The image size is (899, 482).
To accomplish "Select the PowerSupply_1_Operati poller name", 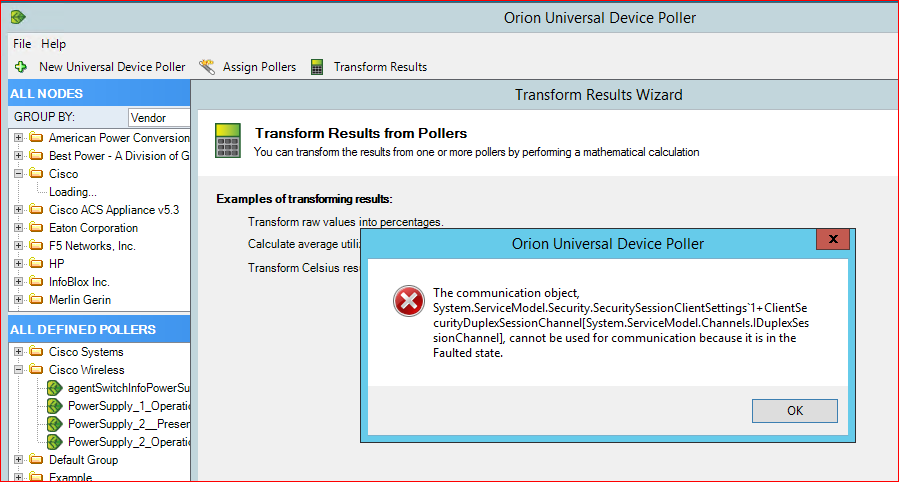I will (x=129, y=406).
